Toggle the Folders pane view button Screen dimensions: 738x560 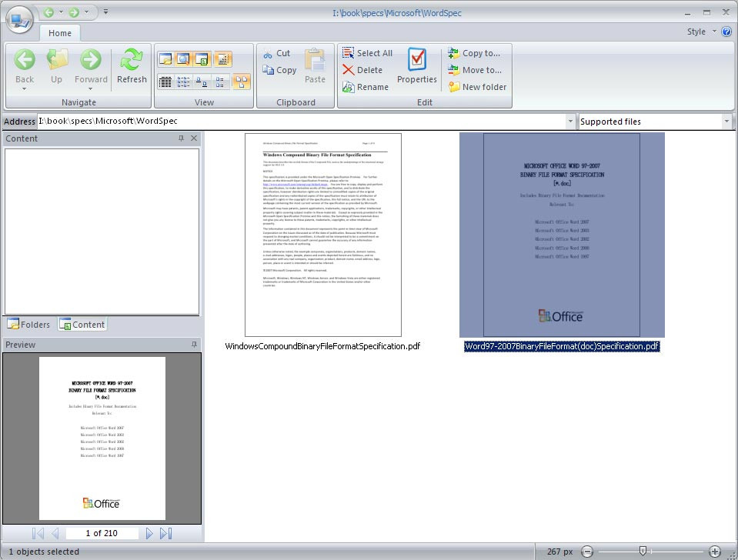tap(165, 59)
